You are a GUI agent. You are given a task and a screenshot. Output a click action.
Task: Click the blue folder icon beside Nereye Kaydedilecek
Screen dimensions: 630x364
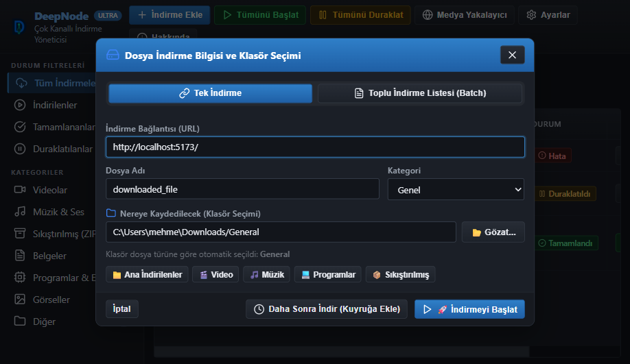(x=111, y=213)
